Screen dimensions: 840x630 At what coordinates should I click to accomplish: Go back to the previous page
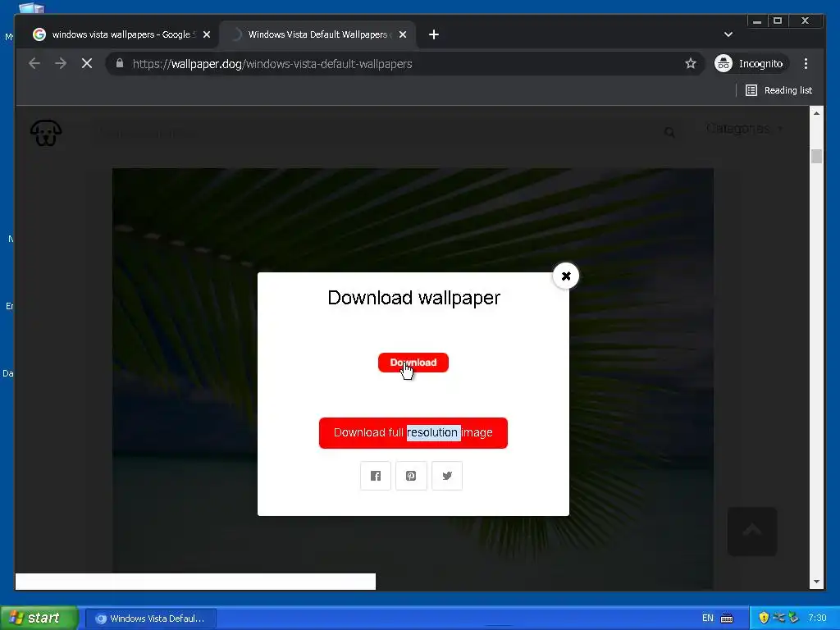(34, 64)
